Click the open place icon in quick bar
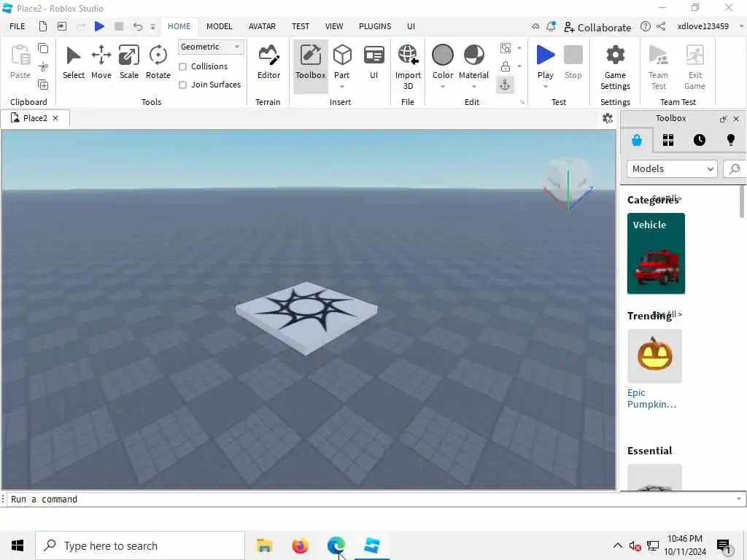 tap(61, 26)
